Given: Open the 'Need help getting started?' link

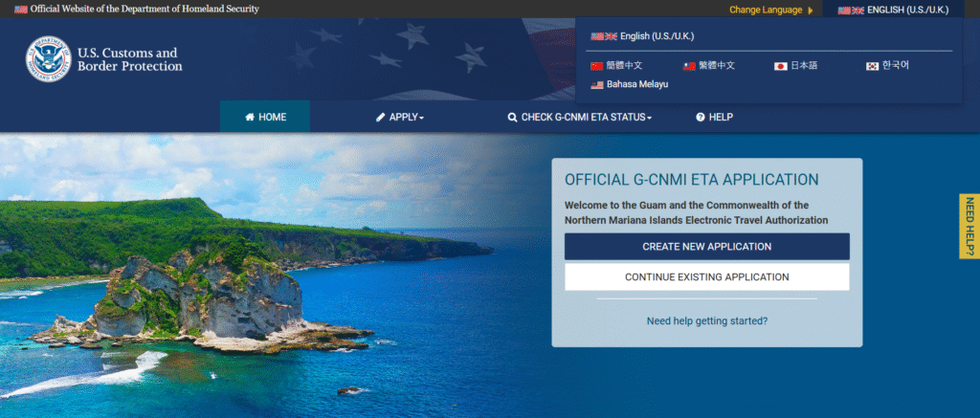Looking at the screenshot, I should pos(707,321).
